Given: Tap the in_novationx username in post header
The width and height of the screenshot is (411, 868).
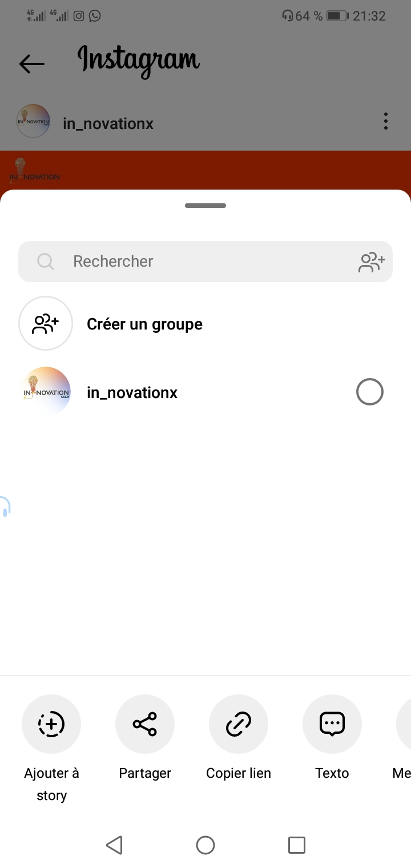Looking at the screenshot, I should 108,123.
